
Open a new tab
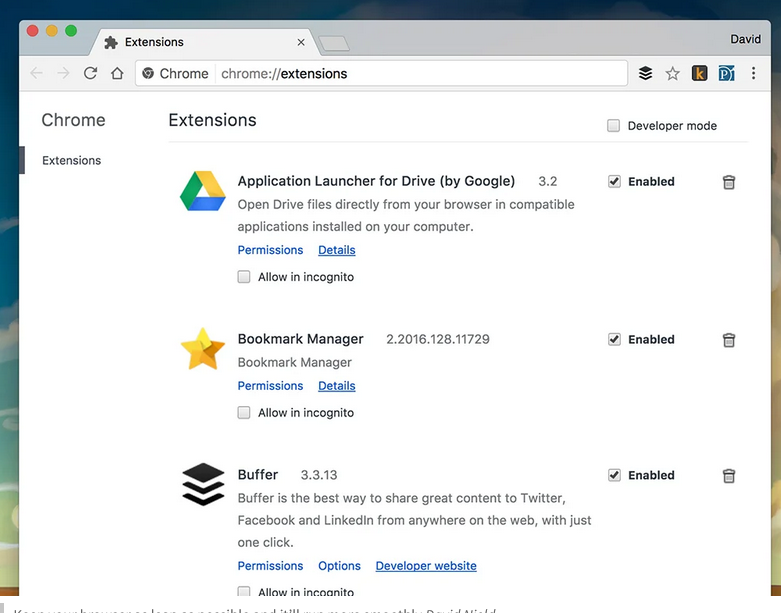tap(334, 44)
